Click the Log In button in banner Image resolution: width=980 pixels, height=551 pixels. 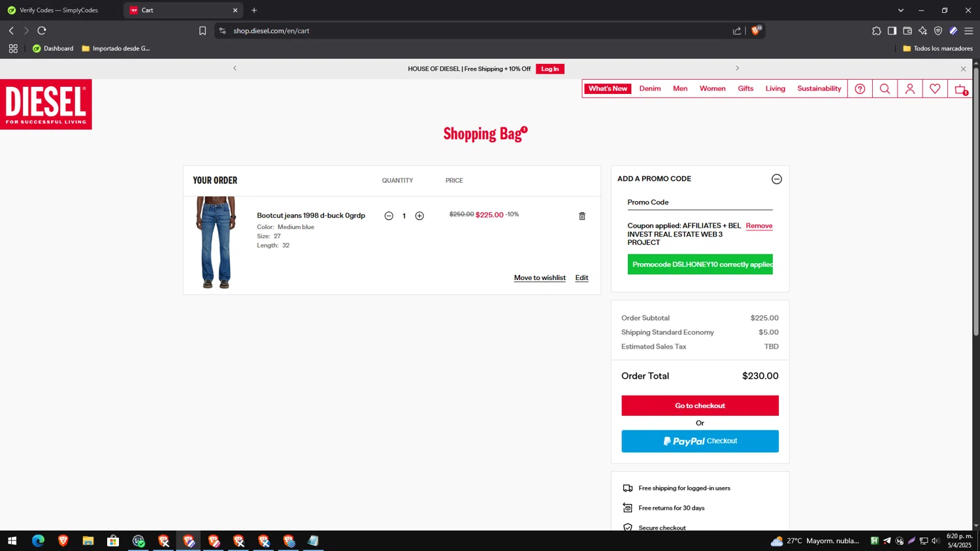coord(550,69)
